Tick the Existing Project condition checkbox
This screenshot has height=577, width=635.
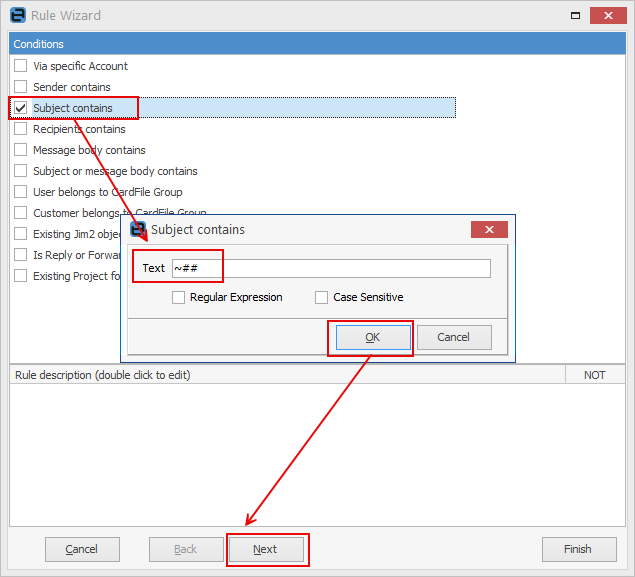coord(21,276)
